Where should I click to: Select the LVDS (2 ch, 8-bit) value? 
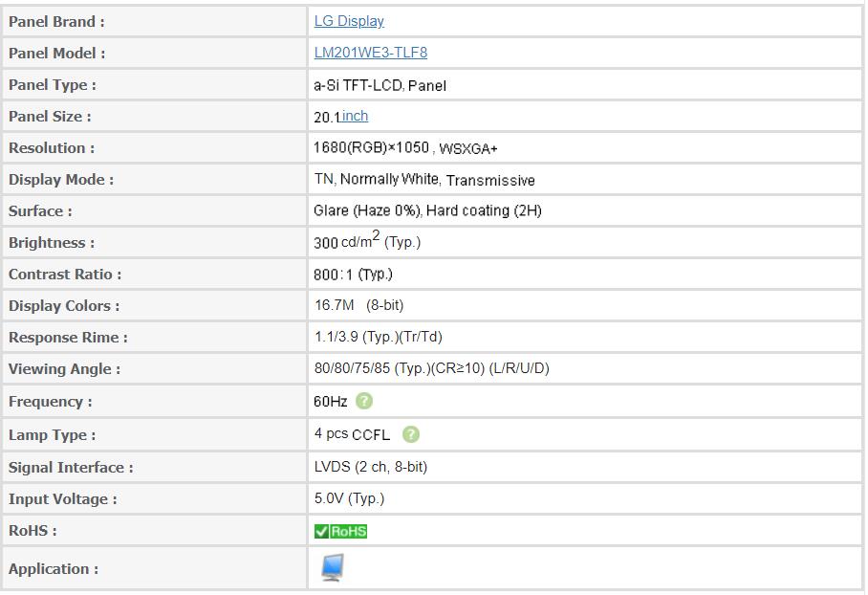click(370, 467)
